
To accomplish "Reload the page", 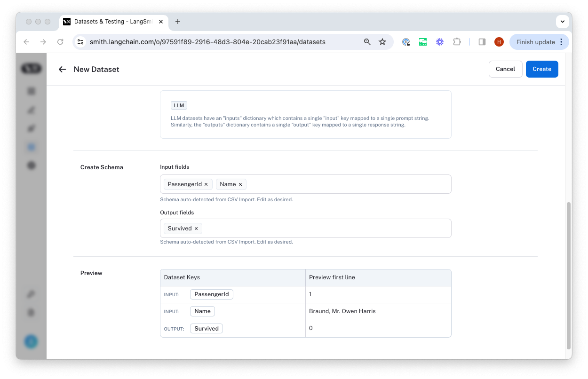I will 60,42.
